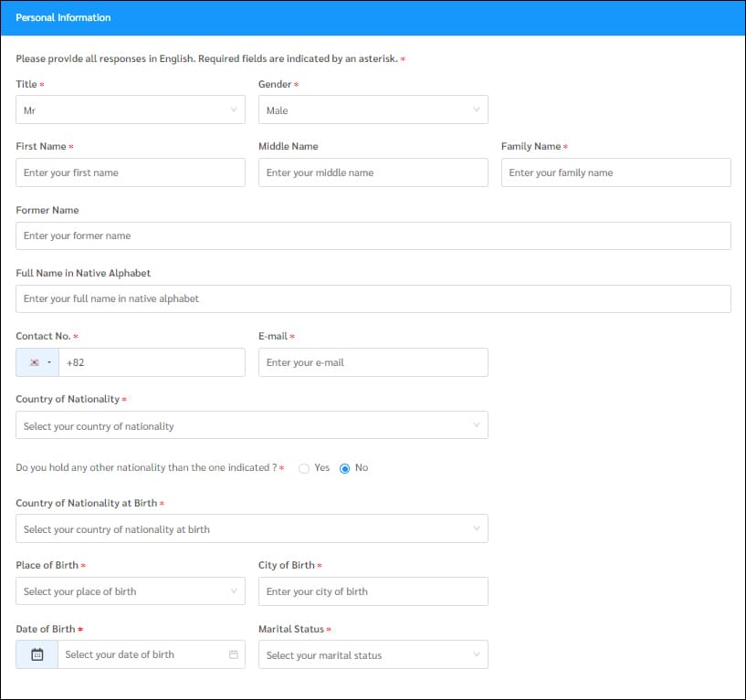Click the Korean flag icon
This screenshot has height=700, width=746.
pos(35,362)
